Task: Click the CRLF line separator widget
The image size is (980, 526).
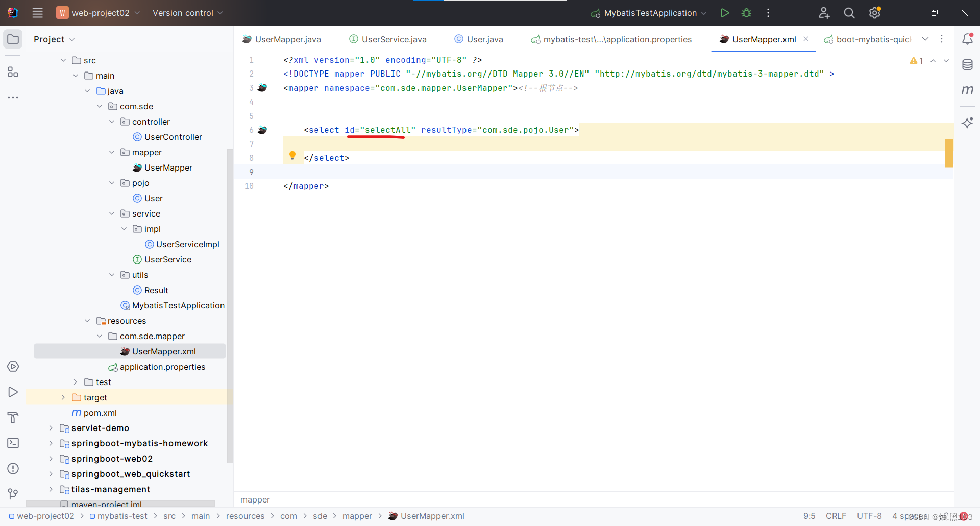Action: [836, 516]
